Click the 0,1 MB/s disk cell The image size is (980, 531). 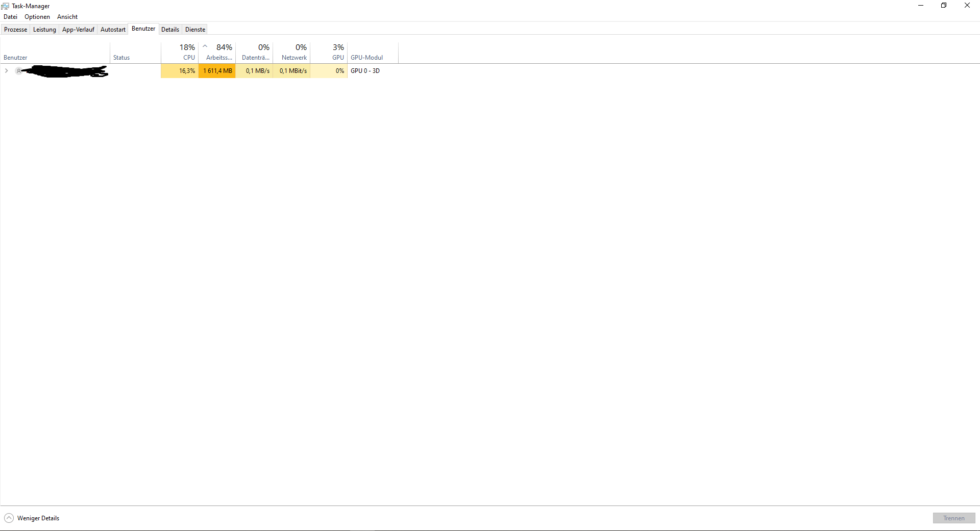[x=254, y=71]
